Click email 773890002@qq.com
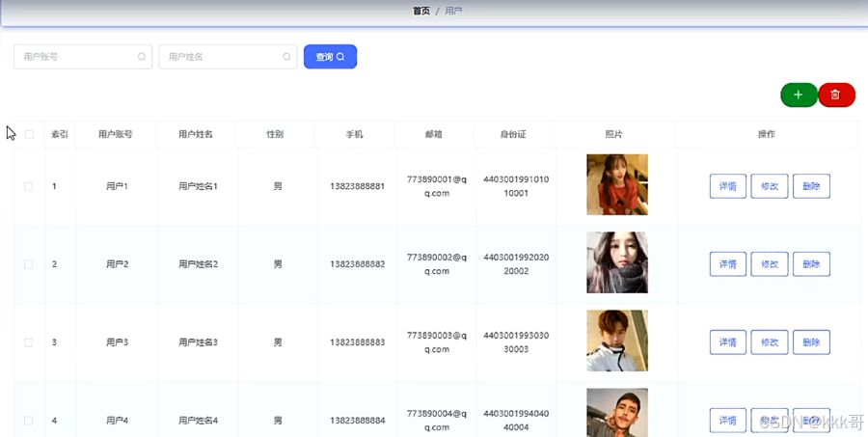 (x=437, y=264)
